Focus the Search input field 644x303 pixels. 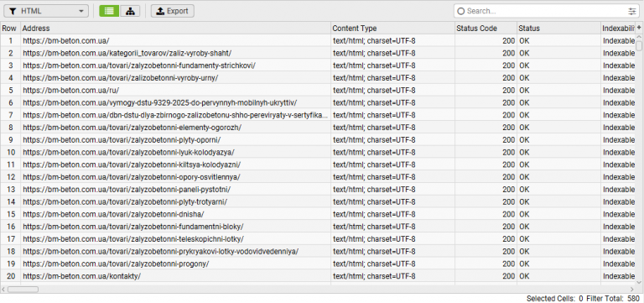click(545, 11)
